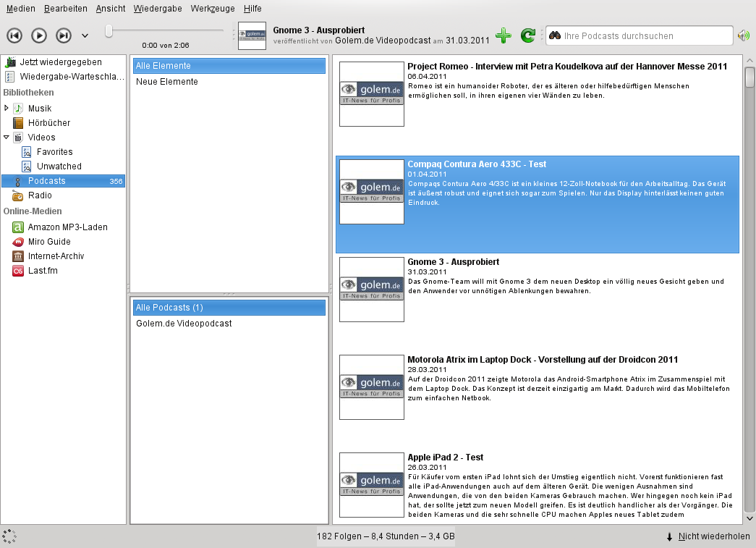Click the volume speaker icon
The image size is (756, 548).
click(744, 35)
